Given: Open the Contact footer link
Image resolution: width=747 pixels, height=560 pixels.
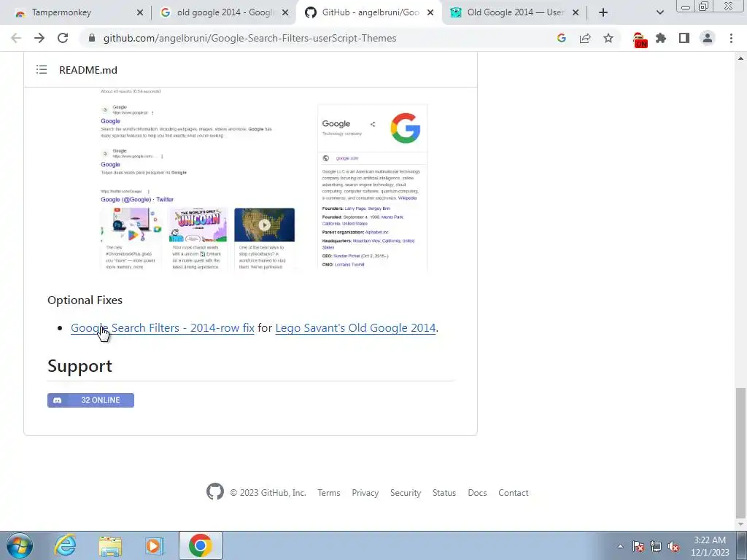Looking at the screenshot, I should [513, 493].
